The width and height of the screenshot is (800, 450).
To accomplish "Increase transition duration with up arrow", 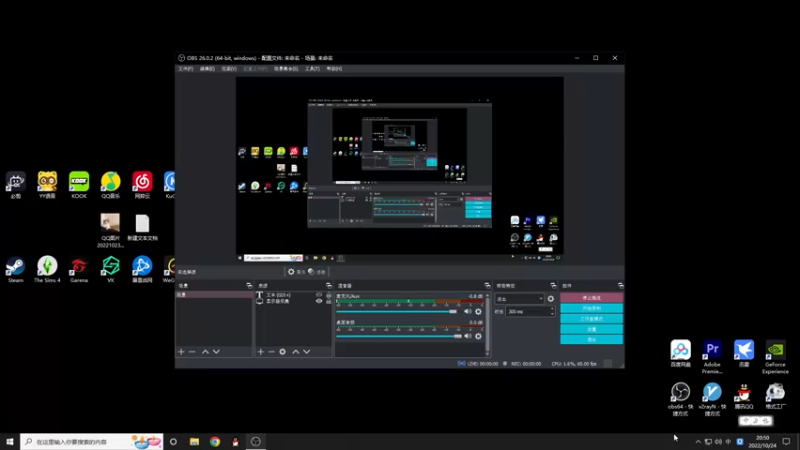I will tap(552, 309).
